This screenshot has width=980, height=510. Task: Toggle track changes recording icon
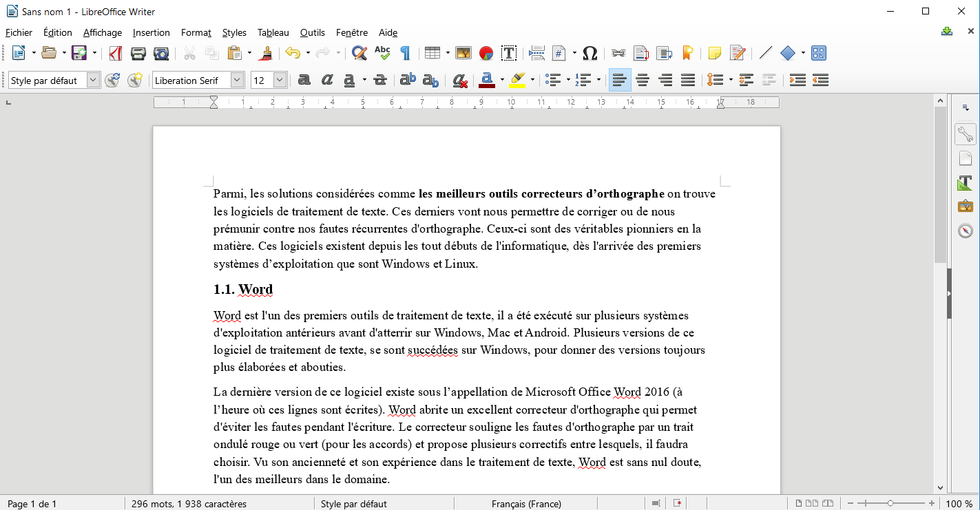(x=738, y=53)
